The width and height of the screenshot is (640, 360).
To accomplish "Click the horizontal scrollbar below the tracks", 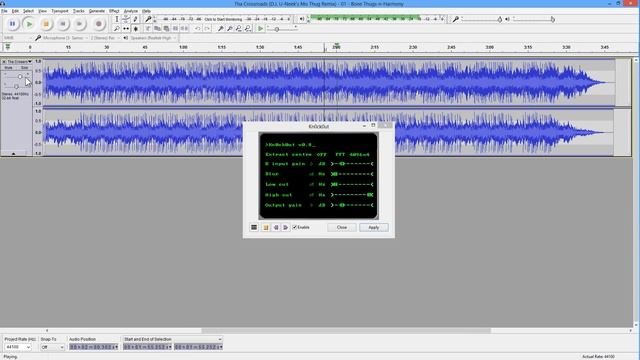I will pos(346,331).
